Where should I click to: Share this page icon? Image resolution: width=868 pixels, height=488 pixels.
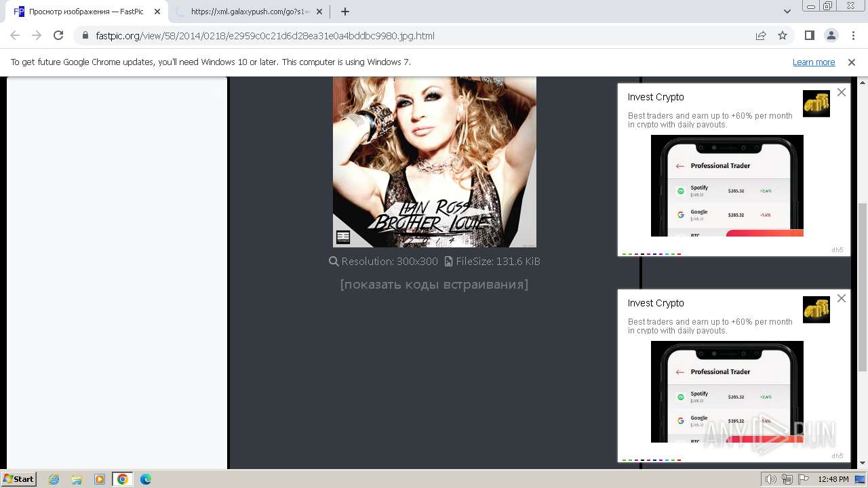761,36
